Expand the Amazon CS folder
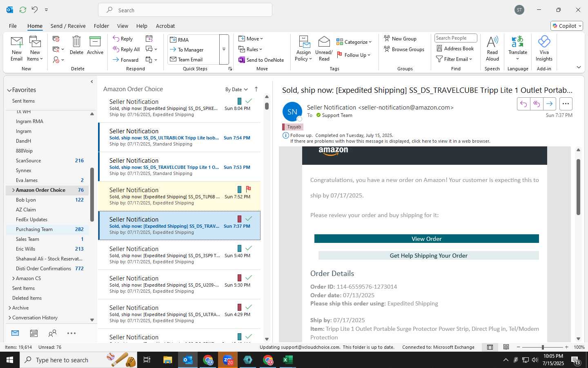Screen dimensions: 588x368 pos(13,278)
